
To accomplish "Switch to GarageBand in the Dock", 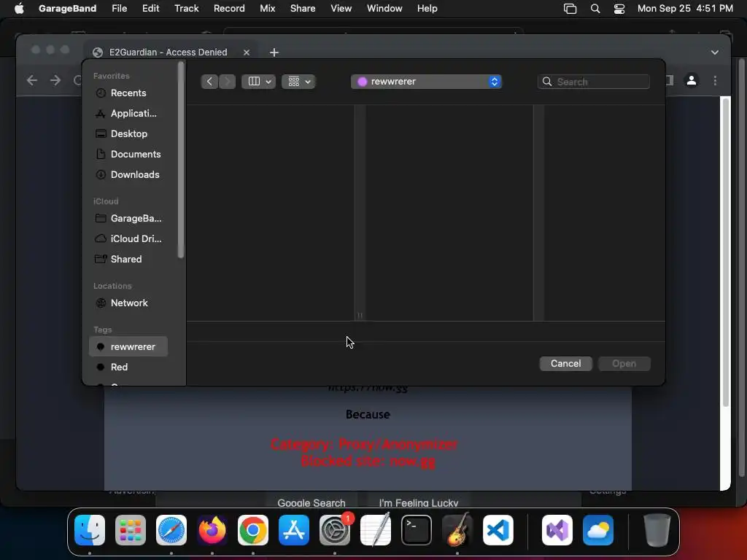I will 457,530.
